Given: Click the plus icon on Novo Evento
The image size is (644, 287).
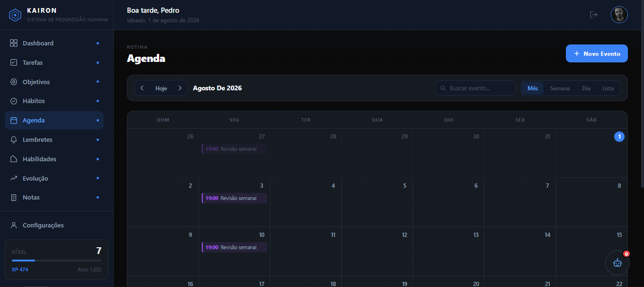Looking at the screenshot, I should (577, 53).
